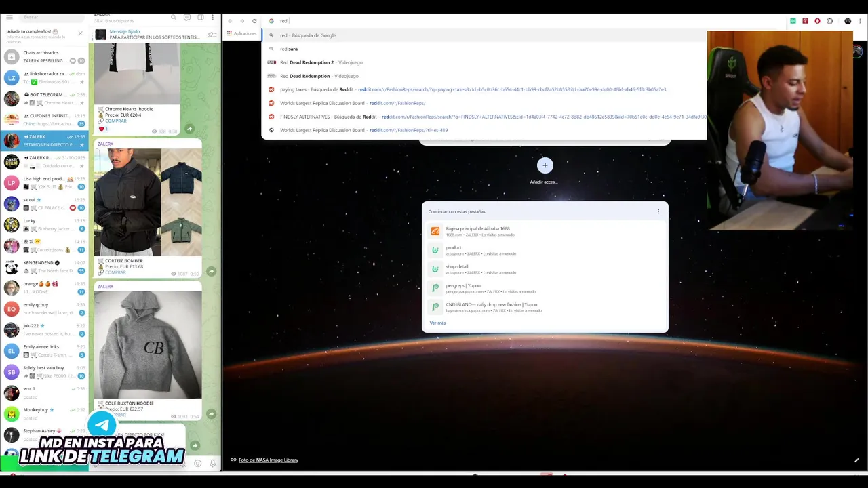The height and width of the screenshot is (488, 868).
Task: Click 'Ver más' in tabs card
Action: click(437, 323)
